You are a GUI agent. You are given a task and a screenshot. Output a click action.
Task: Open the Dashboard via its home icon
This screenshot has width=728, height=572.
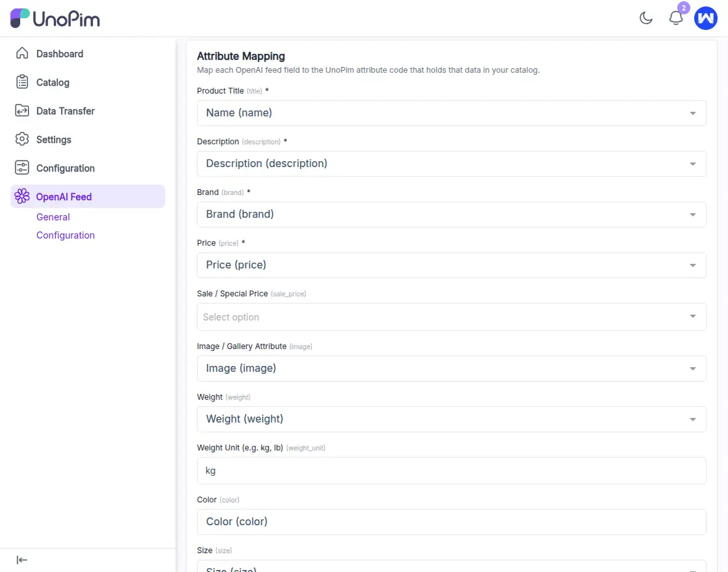click(22, 53)
